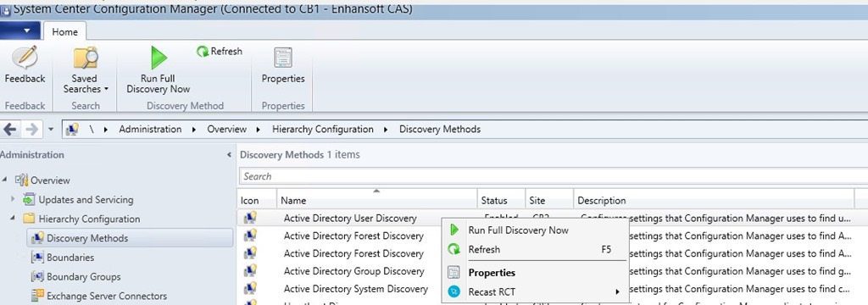The width and height of the screenshot is (868, 305).
Task: Choose Run Full Discovery Now in context menu
Action: click(536, 230)
